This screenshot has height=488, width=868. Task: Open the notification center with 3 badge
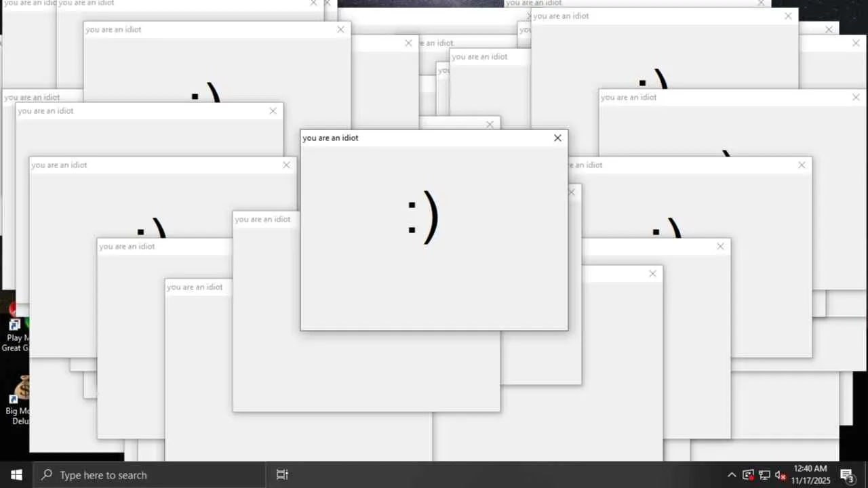pyautogui.click(x=847, y=475)
